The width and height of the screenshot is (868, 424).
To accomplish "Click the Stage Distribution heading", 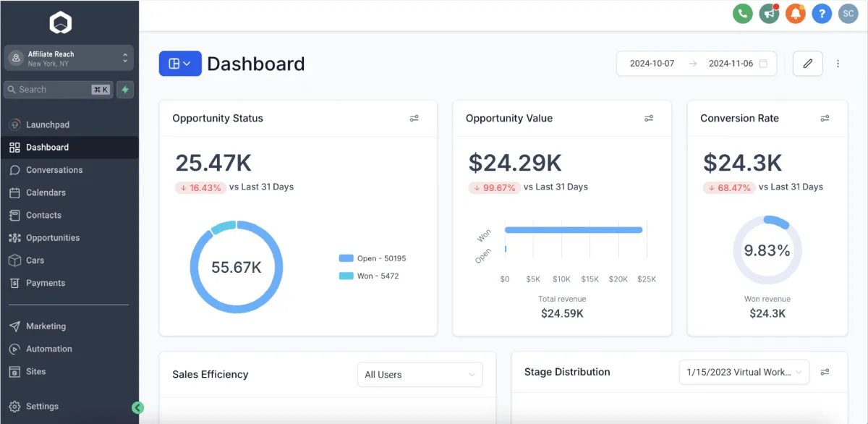I will pos(567,372).
